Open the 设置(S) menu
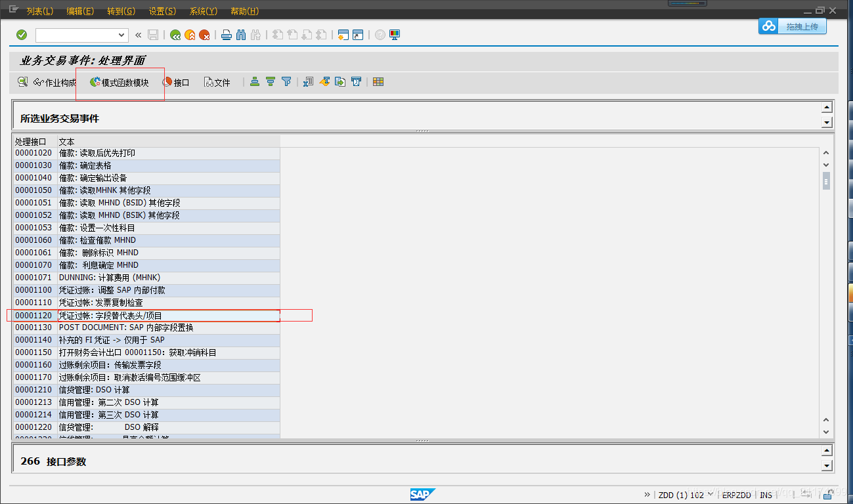Screen dimensions: 853x504 pyautogui.click(x=162, y=10)
